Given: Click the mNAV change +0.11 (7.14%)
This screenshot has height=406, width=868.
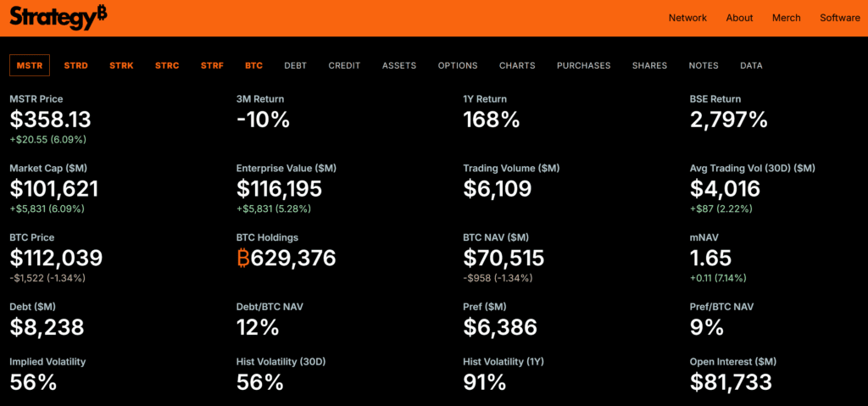Looking at the screenshot, I should click(x=718, y=278).
